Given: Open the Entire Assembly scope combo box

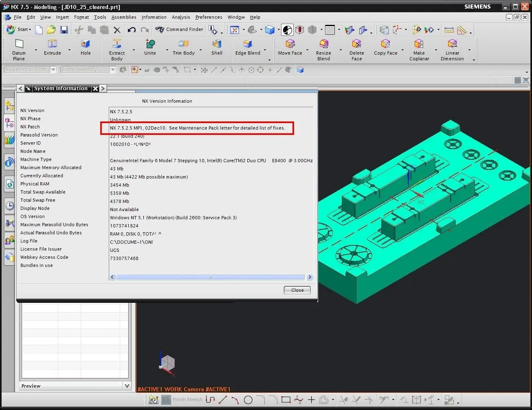Looking at the screenshot, I should [x=88, y=70].
